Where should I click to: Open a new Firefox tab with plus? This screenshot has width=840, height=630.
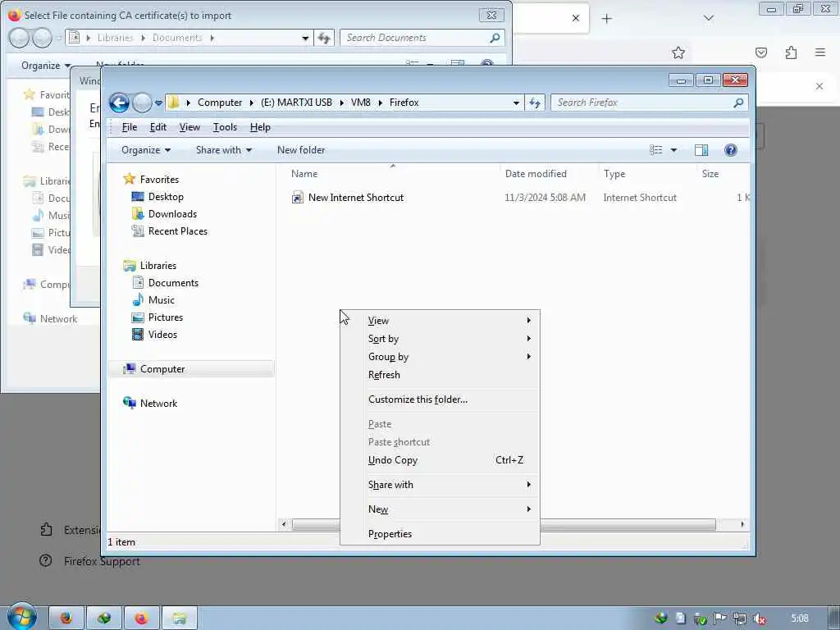[606, 19]
